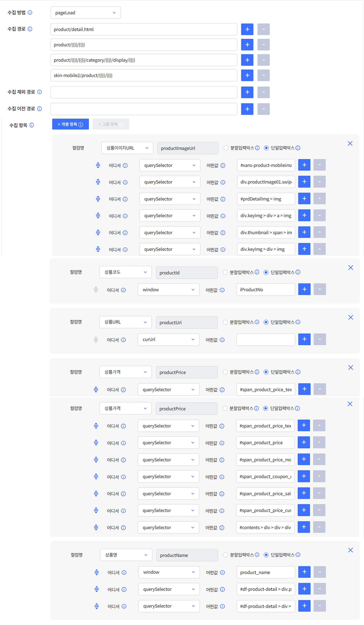Grab reorder handle of #prdDetailImg > img row
The image size is (364, 625).
[98, 199]
